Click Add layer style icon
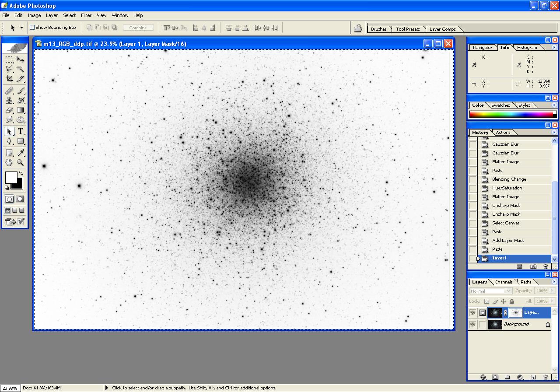Image resolution: width=560 pixels, height=392 pixels. tap(483, 377)
